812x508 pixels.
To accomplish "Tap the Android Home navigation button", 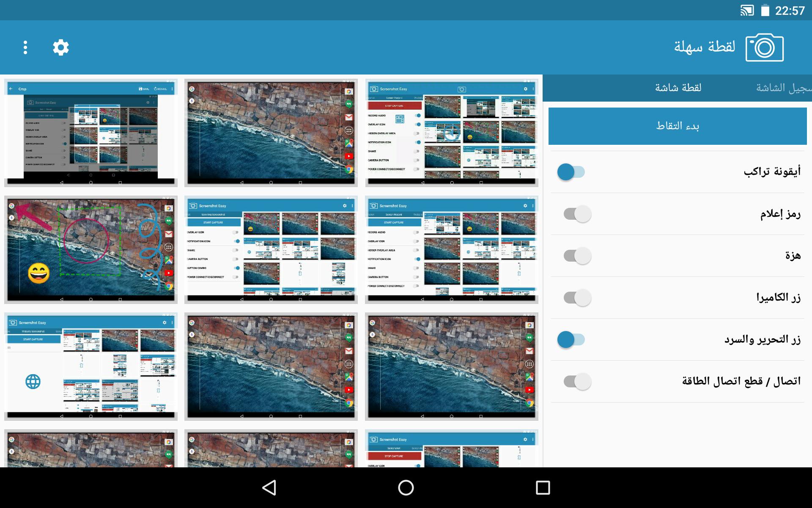I will (406, 488).
